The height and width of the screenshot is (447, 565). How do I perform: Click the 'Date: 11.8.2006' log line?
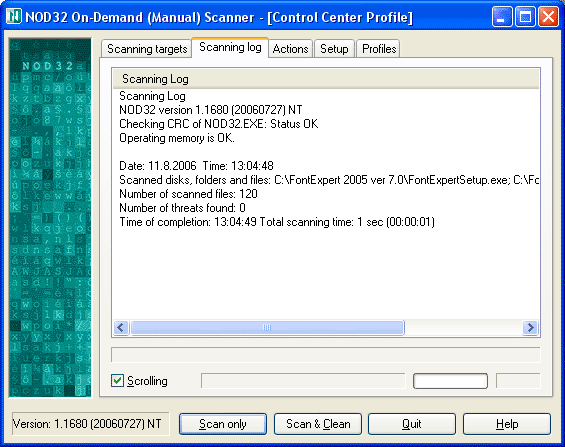(x=196, y=166)
